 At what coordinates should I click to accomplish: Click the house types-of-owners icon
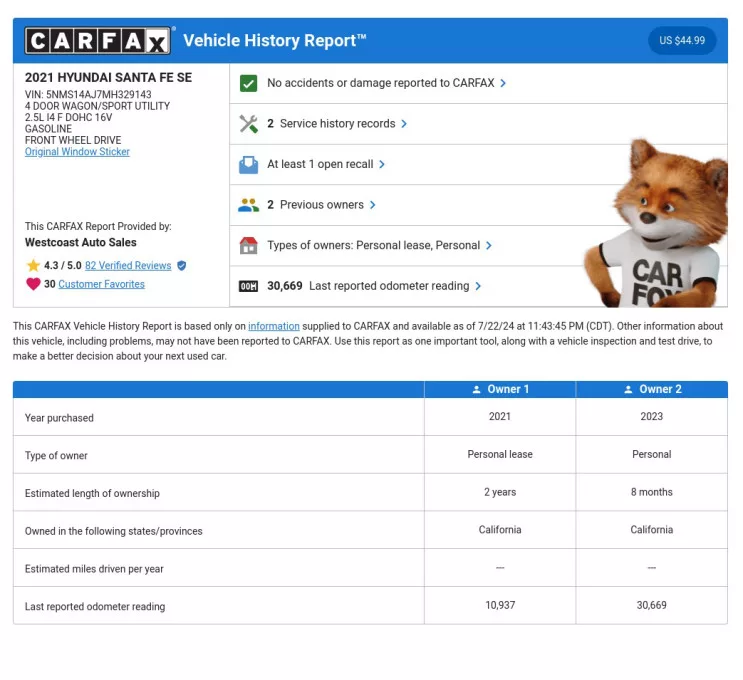[249, 245]
